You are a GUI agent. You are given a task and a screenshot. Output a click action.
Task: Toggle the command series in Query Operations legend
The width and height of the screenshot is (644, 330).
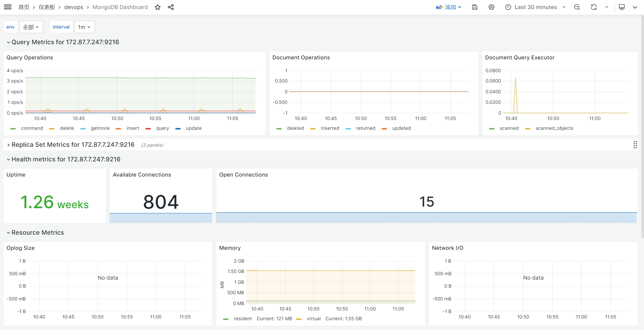click(x=32, y=128)
